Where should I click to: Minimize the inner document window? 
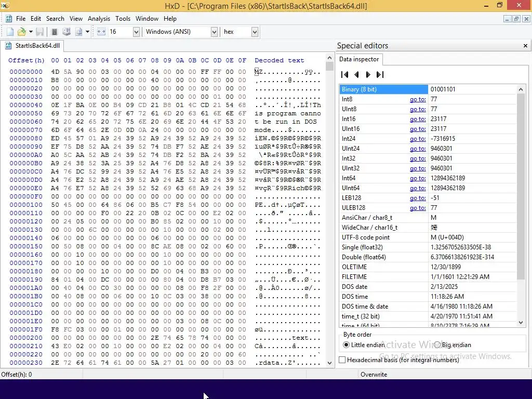click(507, 19)
